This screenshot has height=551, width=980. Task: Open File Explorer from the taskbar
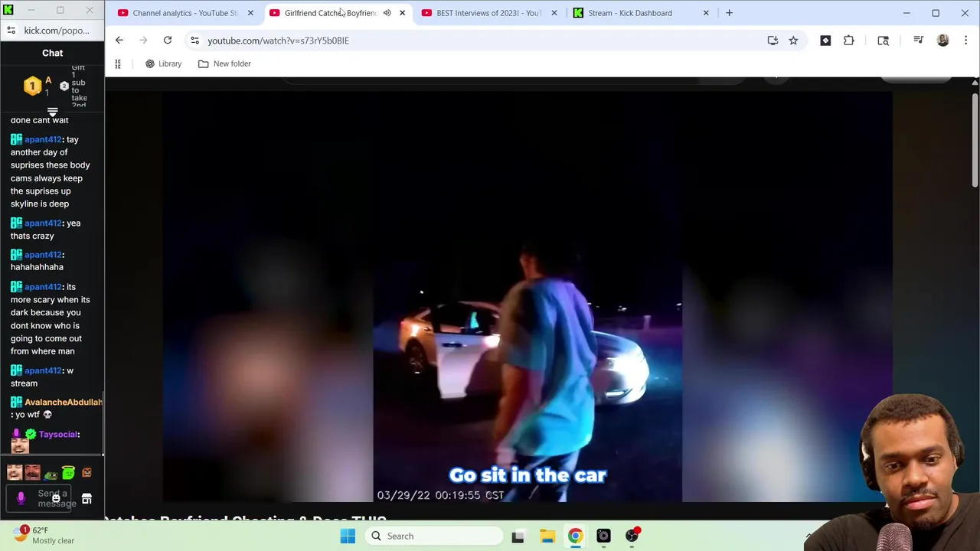[547, 536]
